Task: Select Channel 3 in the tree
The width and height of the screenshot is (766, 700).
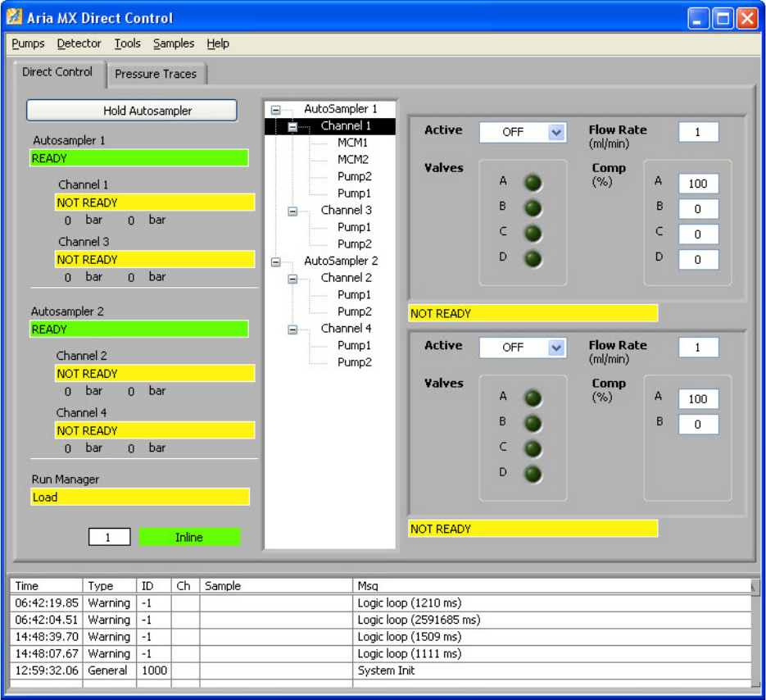Action: click(x=346, y=210)
